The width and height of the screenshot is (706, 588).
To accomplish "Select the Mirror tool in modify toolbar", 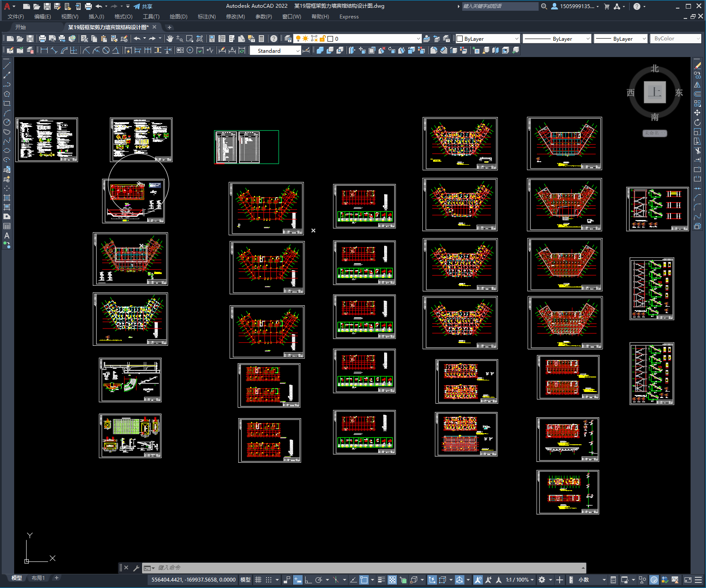I will (x=697, y=84).
